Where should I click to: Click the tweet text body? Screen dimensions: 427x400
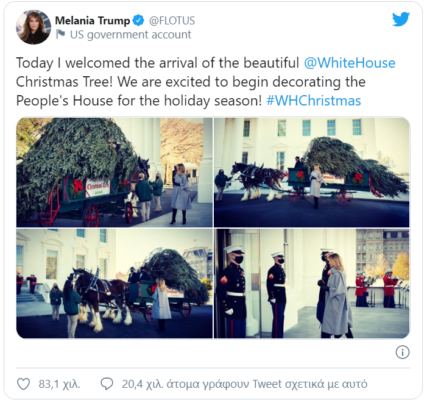(x=206, y=82)
